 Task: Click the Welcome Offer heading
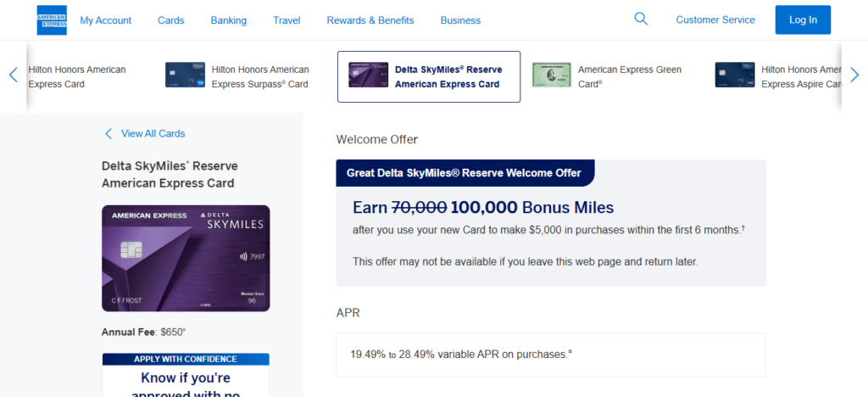click(377, 139)
